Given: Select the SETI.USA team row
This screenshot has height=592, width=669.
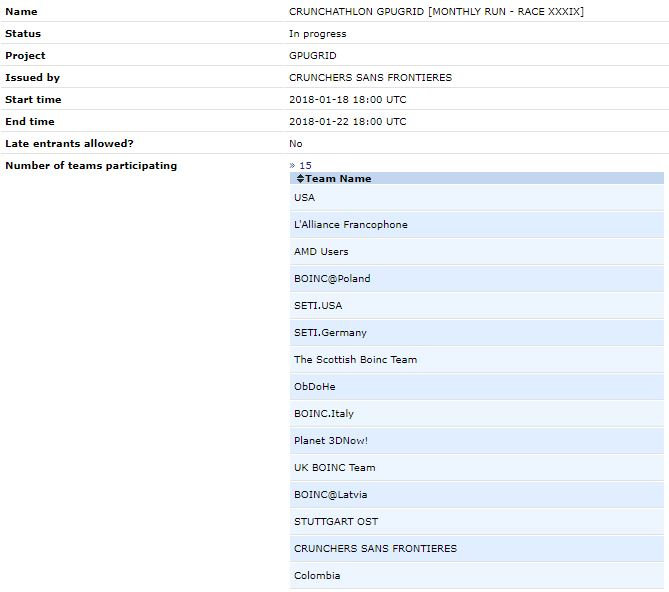Looking at the screenshot, I should pyautogui.click(x=477, y=306).
